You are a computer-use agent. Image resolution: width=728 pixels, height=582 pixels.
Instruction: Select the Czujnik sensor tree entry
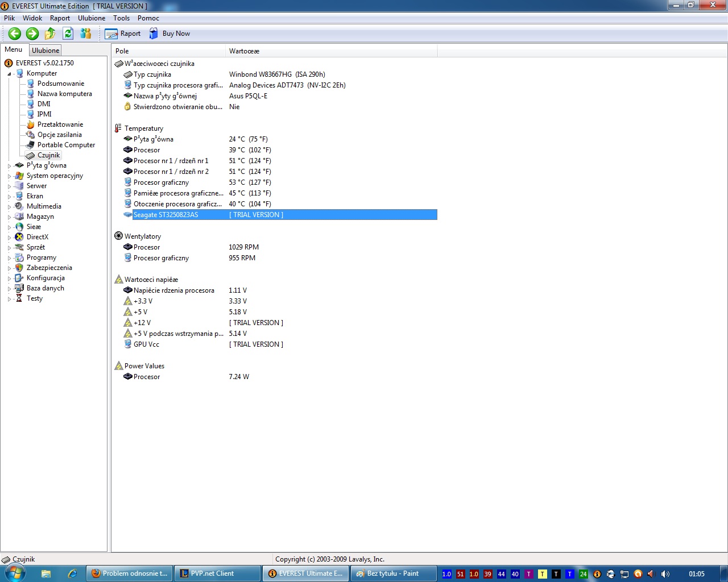[49, 155]
